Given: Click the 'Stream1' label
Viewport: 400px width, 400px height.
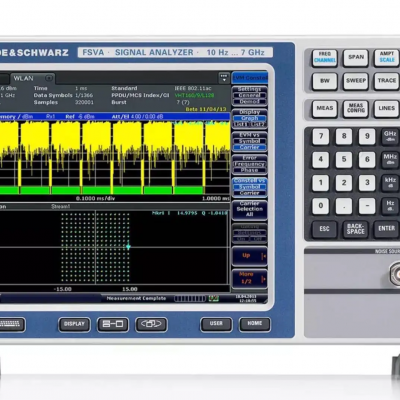Looking at the screenshot, I should (x=61, y=207).
